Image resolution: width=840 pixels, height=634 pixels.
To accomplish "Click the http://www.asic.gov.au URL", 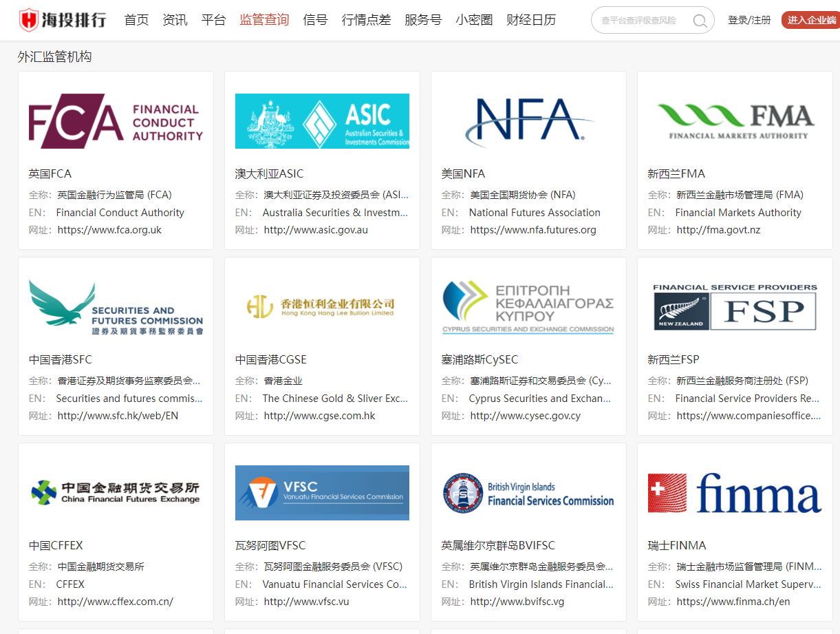I will click(316, 230).
